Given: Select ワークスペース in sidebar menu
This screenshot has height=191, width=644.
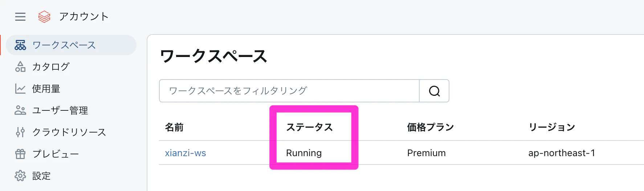Looking at the screenshot, I should pos(71,45).
